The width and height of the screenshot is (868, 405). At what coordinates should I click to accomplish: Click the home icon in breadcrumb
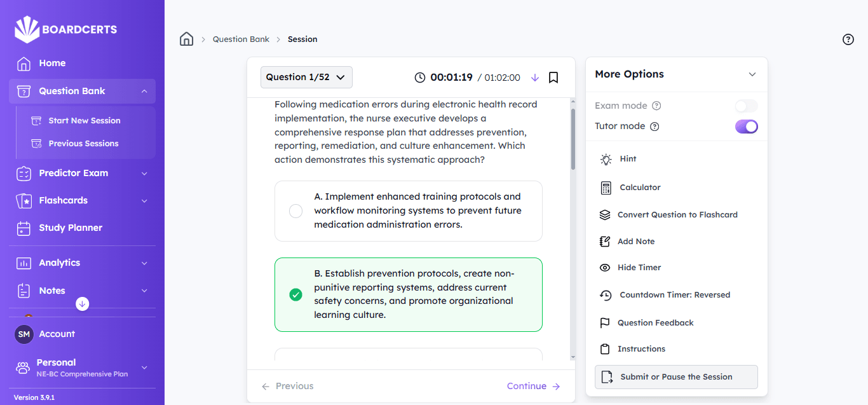pyautogui.click(x=186, y=39)
